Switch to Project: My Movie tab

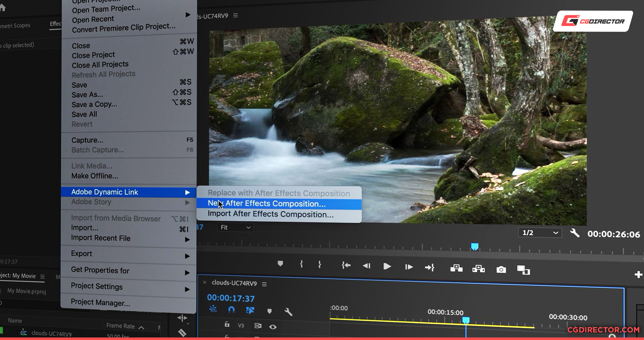click(18, 276)
